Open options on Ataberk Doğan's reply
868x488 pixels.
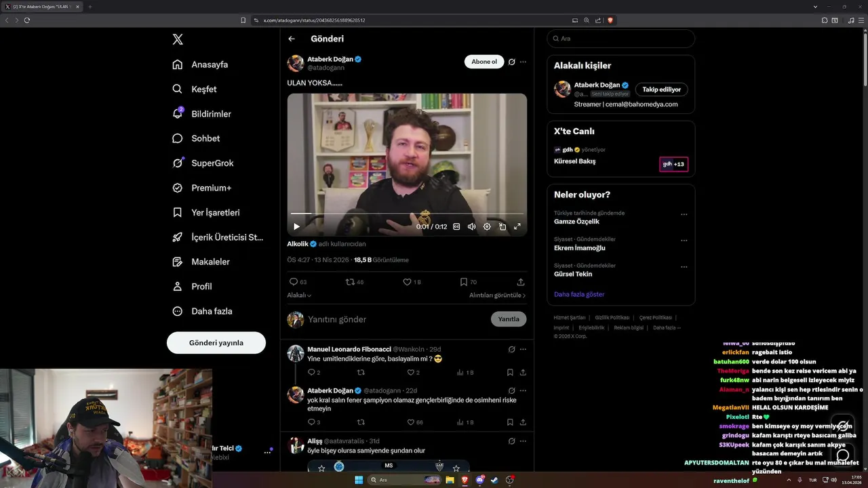tap(523, 390)
